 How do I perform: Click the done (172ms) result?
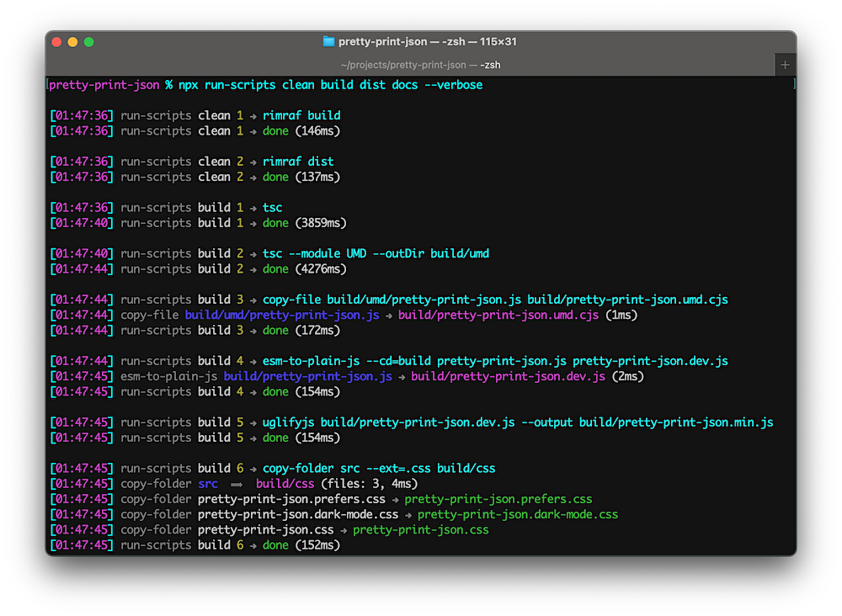(301, 331)
